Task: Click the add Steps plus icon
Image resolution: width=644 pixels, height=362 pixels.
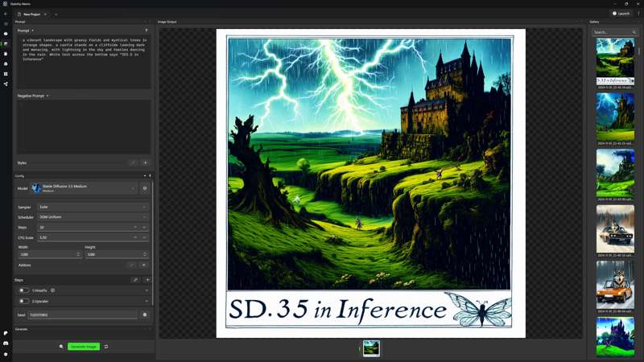Action: (x=147, y=280)
